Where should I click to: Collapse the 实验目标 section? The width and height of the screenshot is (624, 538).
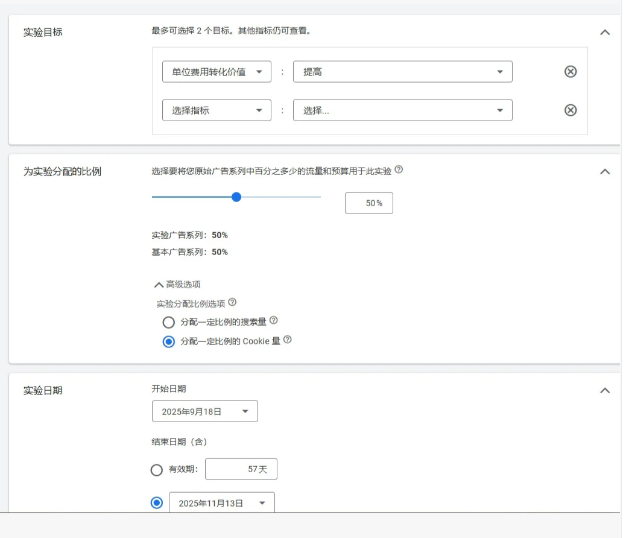coord(604,32)
